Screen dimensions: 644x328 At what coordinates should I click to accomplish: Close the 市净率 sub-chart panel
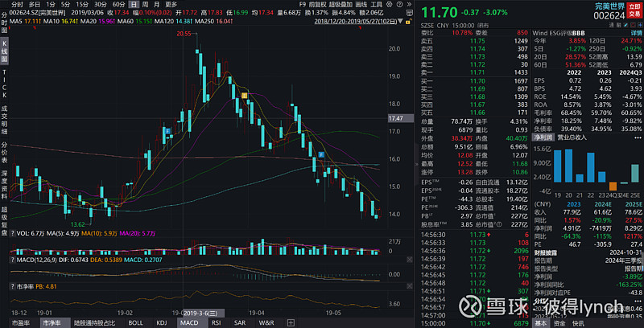pos(409,285)
